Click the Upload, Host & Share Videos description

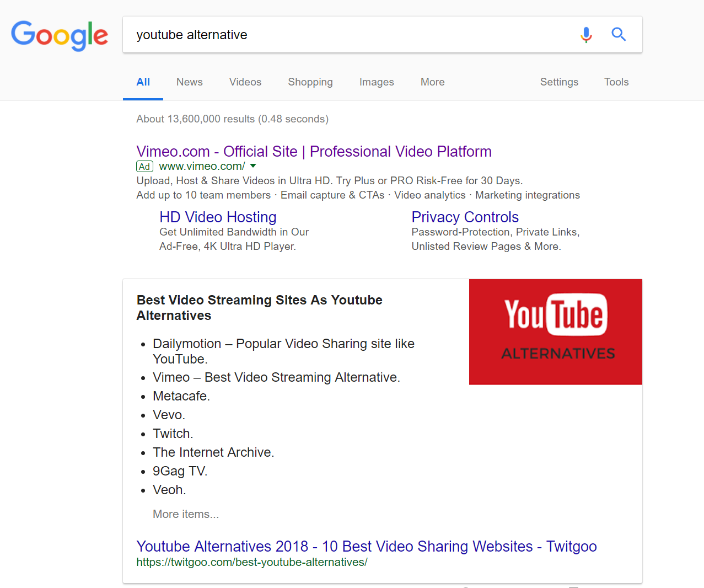330,180
